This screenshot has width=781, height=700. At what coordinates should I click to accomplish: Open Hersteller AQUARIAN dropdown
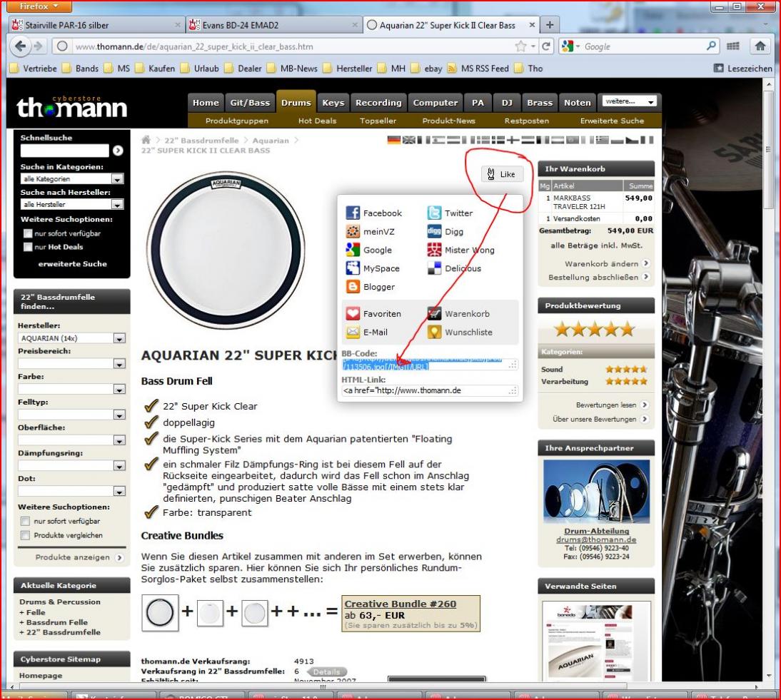71,338
